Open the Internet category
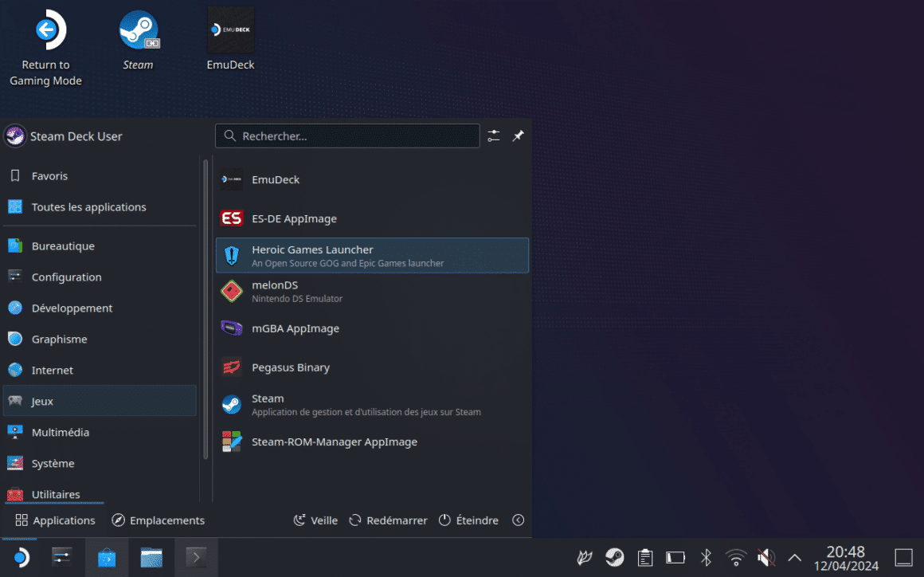This screenshot has width=924, height=577. point(100,370)
